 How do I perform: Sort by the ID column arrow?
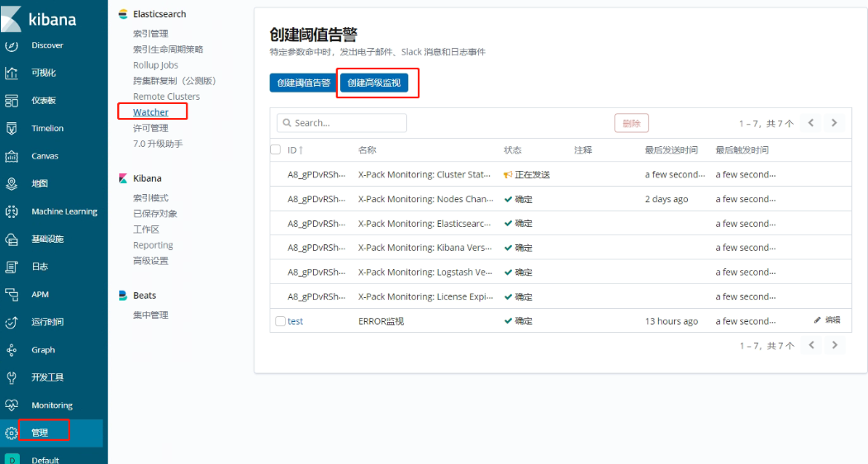coord(301,150)
